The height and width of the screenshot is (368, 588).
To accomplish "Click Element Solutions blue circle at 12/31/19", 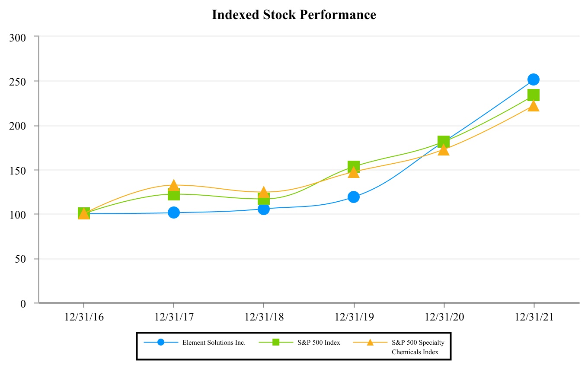I will tap(353, 197).
